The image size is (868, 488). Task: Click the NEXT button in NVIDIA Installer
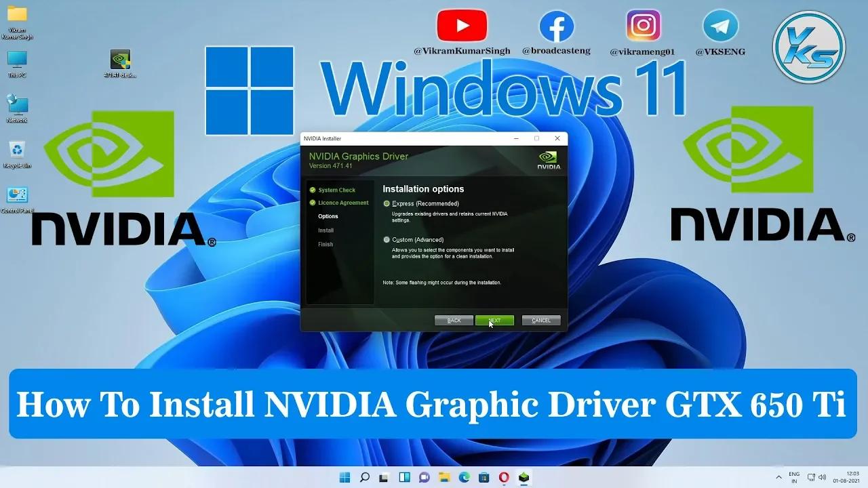[494, 321]
